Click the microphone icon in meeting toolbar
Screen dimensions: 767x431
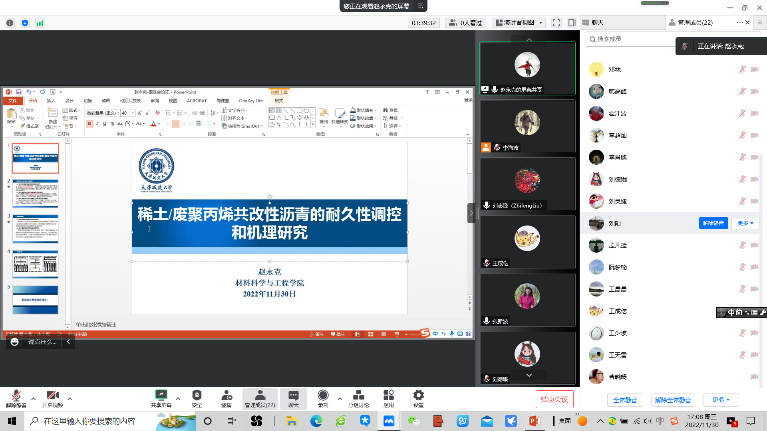click(x=15, y=395)
